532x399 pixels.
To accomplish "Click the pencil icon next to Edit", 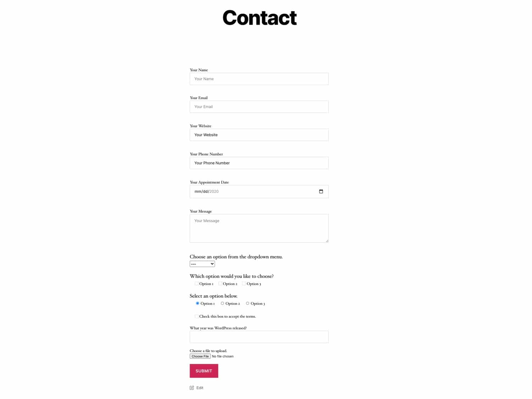I will (192, 388).
